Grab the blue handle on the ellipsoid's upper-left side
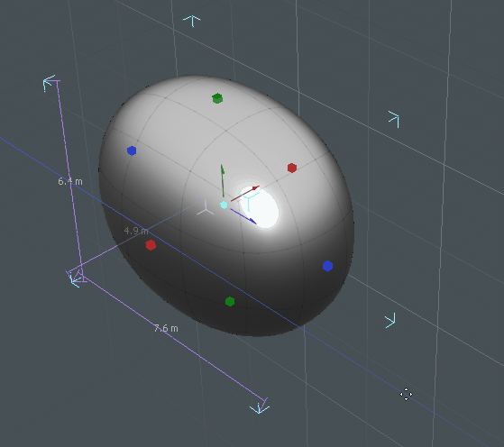This screenshot has height=447, width=504. (132, 151)
